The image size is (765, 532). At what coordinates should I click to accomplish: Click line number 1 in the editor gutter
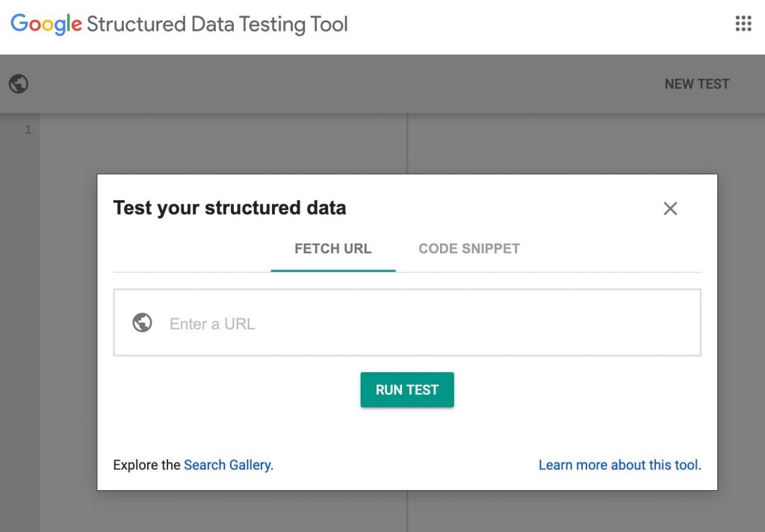click(x=28, y=129)
